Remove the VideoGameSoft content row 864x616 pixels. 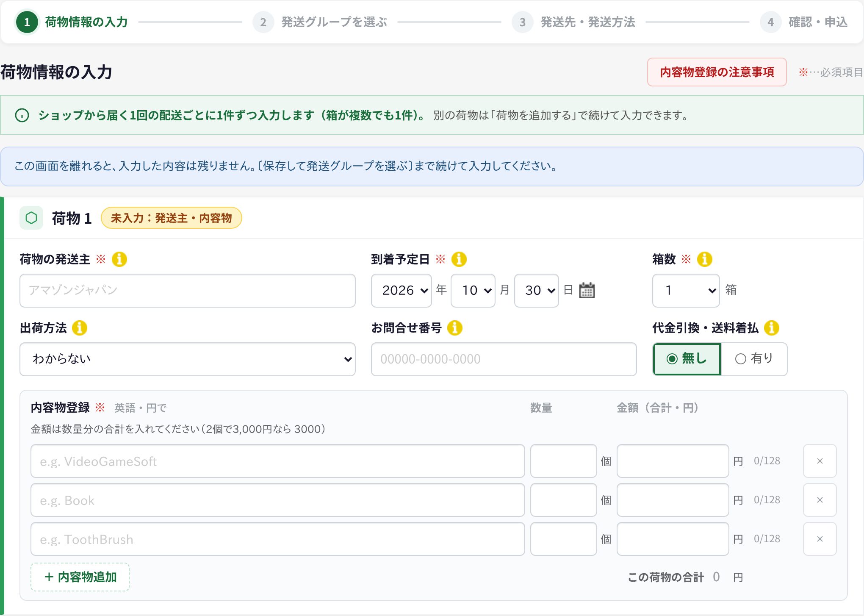820,461
